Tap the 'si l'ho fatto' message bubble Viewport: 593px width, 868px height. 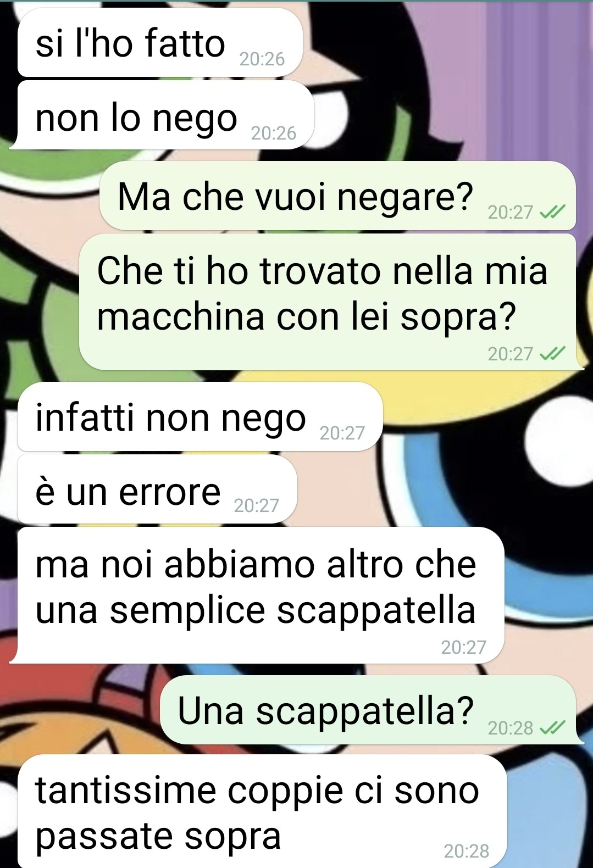point(160,42)
